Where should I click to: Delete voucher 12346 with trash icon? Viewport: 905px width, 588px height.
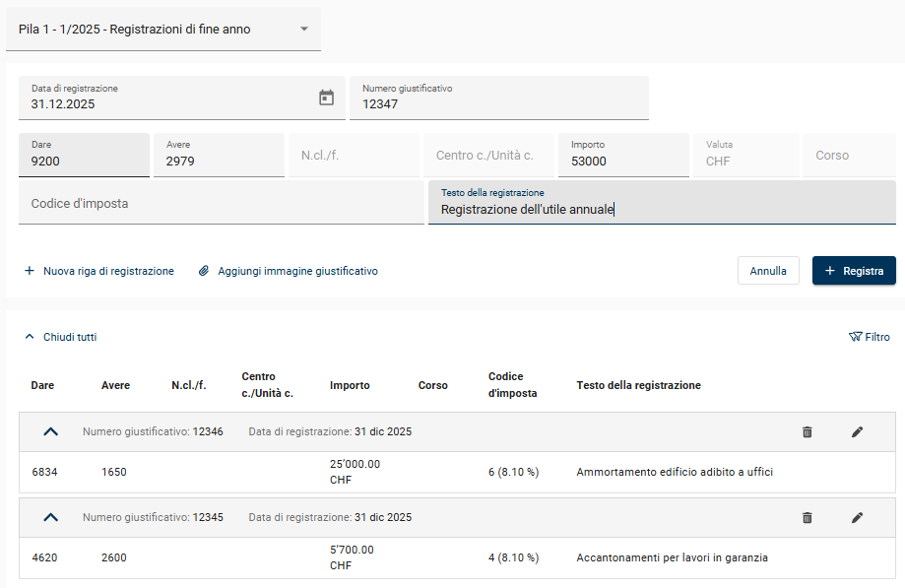tap(808, 432)
